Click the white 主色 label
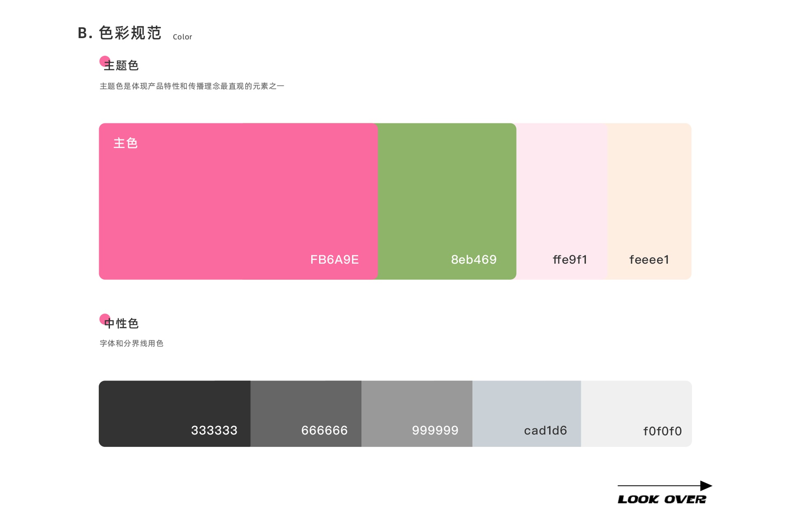Screen dimensions: 790x532 tap(125, 143)
